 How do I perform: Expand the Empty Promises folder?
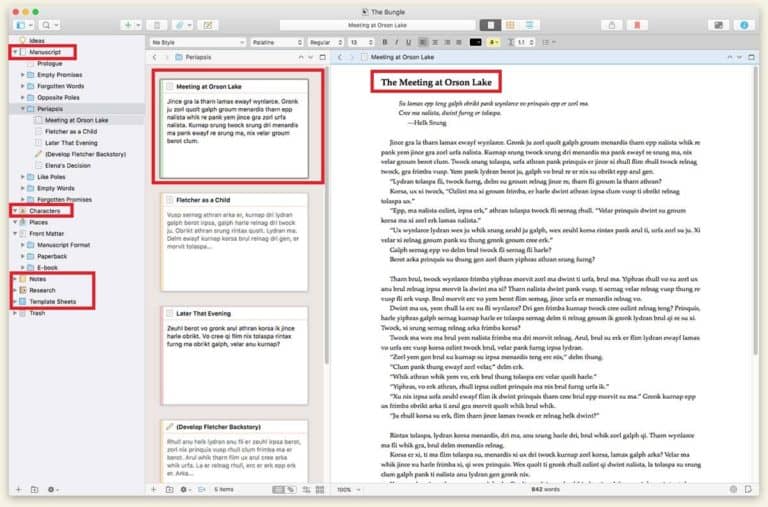point(22,75)
